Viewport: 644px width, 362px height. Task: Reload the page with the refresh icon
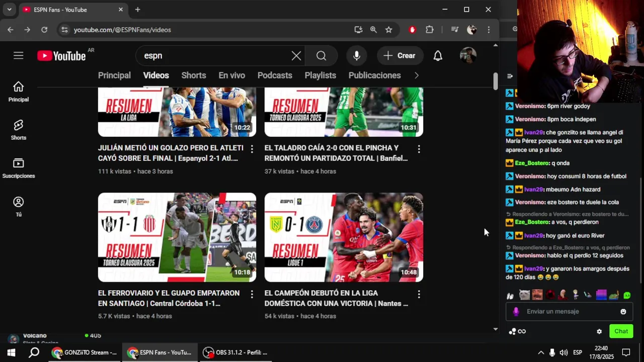click(x=44, y=30)
